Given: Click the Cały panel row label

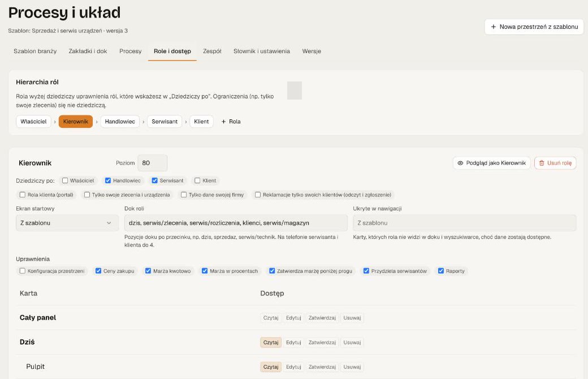Looking at the screenshot, I should pos(38,317).
